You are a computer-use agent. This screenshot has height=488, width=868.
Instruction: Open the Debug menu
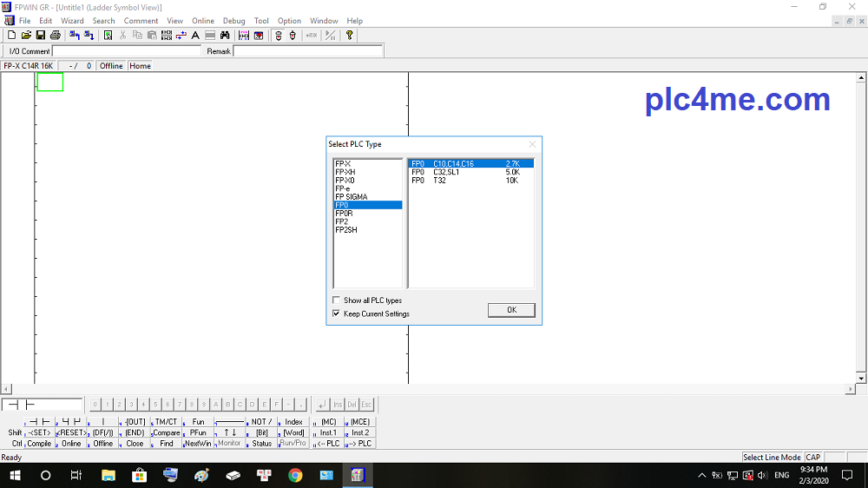(x=233, y=21)
